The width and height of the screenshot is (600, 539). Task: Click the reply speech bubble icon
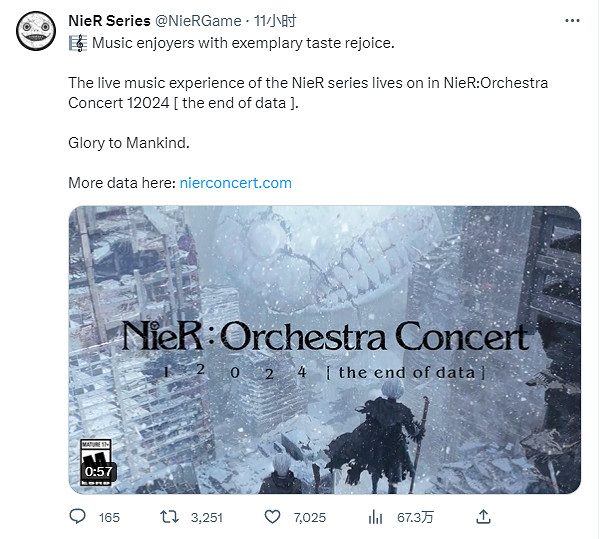[78, 516]
